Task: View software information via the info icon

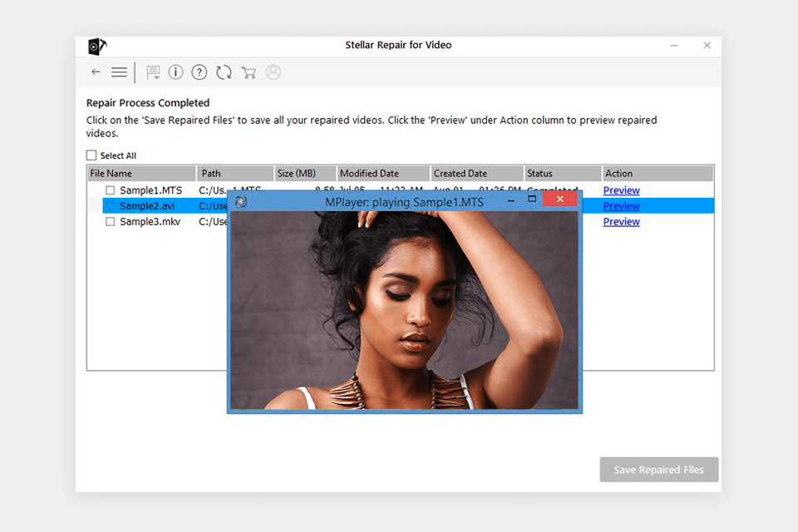Action: pyautogui.click(x=175, y=72)
